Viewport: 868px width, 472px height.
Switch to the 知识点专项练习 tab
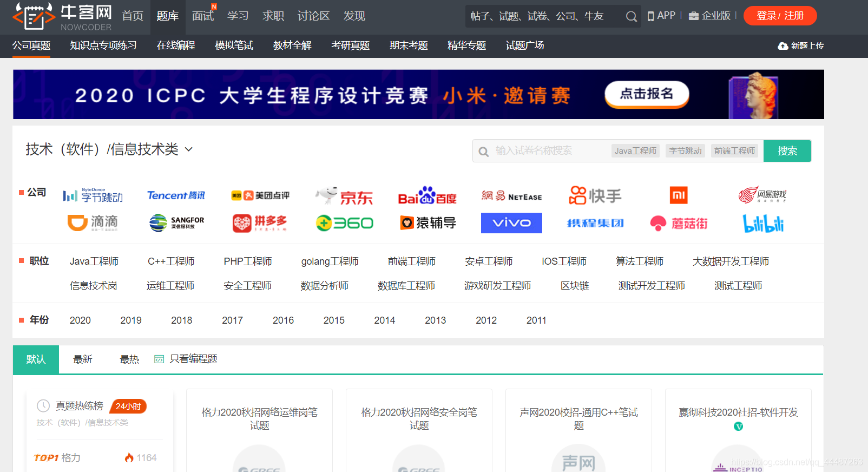[x=103, y=45]
